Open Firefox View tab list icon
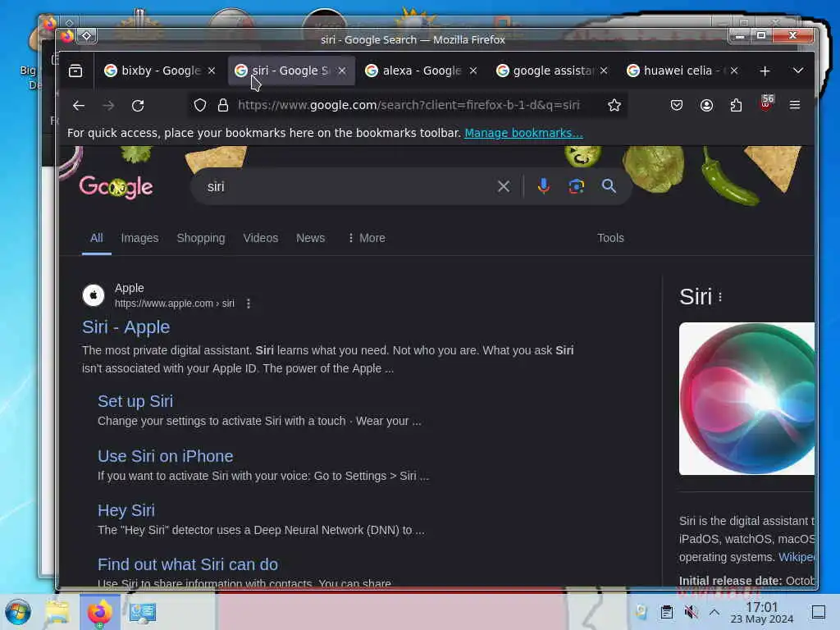This screenshot has height=630, width=840. 75,71
